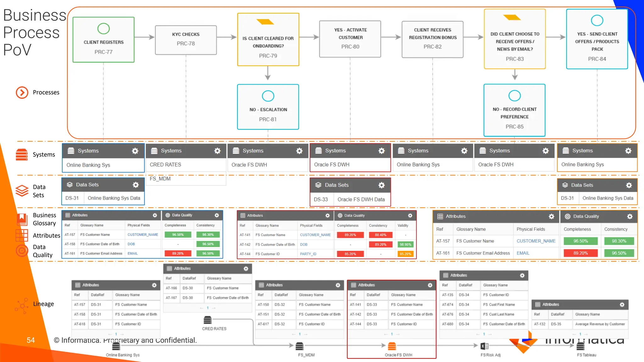This screenshot has width=644, height=362.
Task: Open gear on blue-outlined Data Quality panel
Action: coord(217,215)
